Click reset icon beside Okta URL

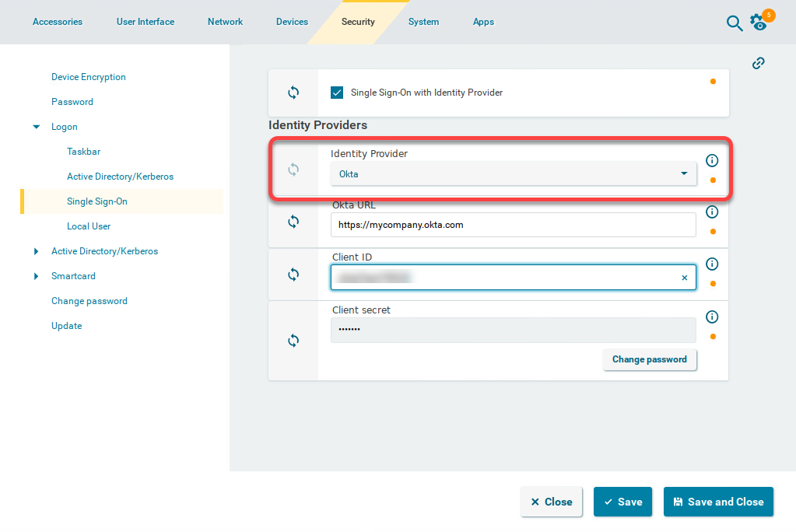pyautogui.click(x=293, y=222)
